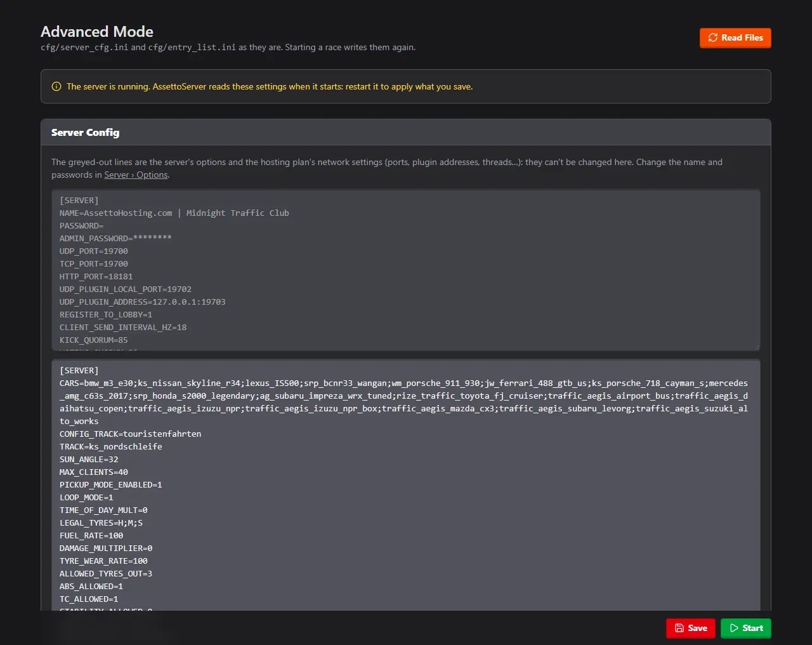812x645 pixels.
Task: Click the line UDP_PLUGIN_ADDRESS=127.0.0.1:19703
Action: coord(143,302)
